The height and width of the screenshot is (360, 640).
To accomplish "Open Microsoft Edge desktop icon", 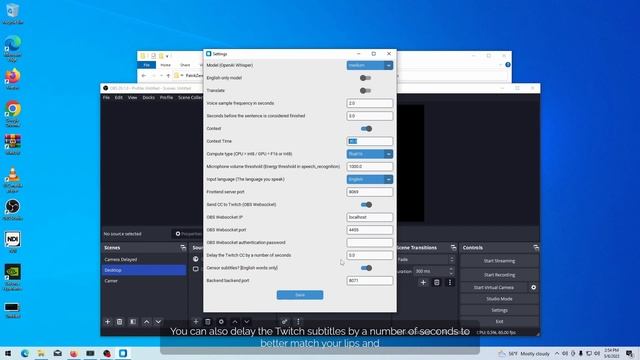I will tap(12, 48).
